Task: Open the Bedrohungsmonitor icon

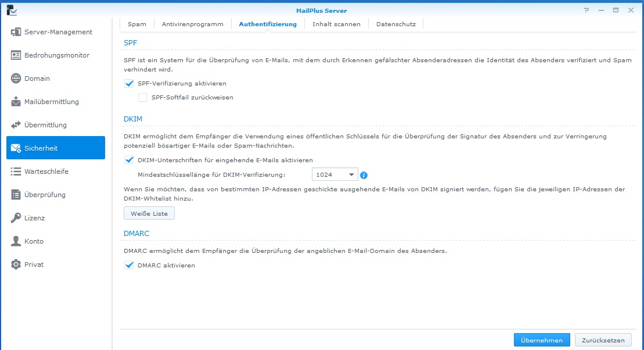Action: click(x=16, y=55)
